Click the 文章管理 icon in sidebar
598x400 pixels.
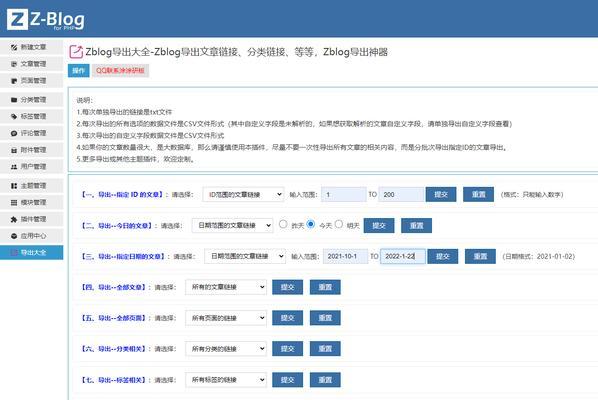14,64
